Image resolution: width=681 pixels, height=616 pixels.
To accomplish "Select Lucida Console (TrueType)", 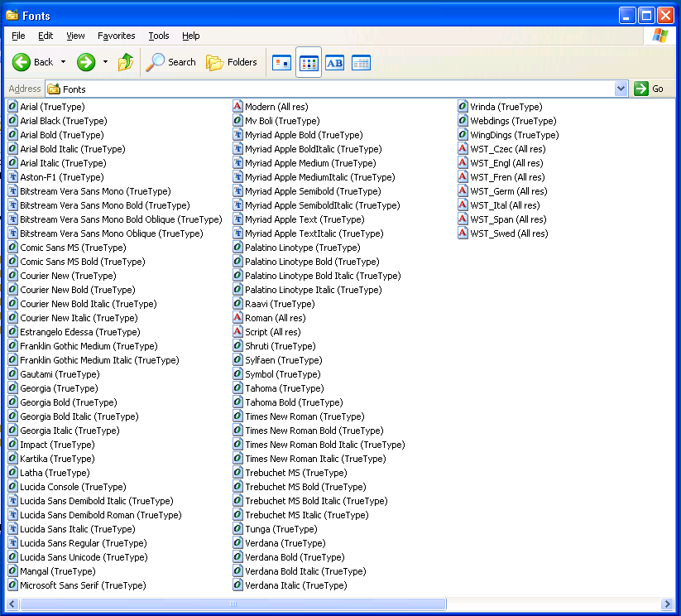I will click(x=73, y=487).
